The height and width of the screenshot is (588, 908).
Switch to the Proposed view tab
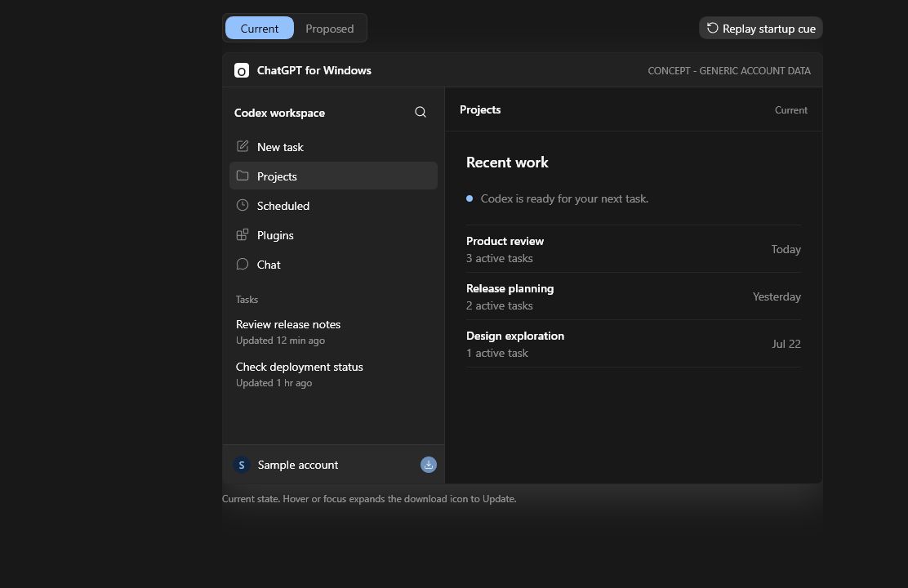point(330,29)
